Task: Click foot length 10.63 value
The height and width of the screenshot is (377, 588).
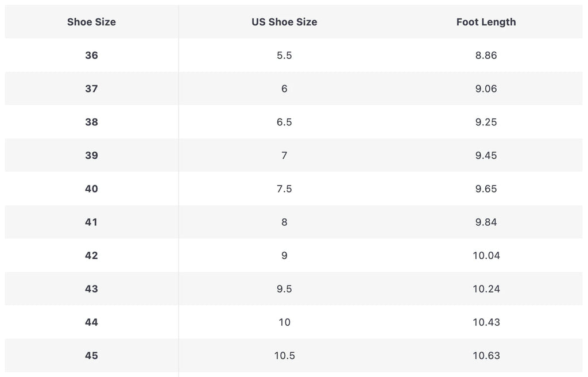Action: 486,355
